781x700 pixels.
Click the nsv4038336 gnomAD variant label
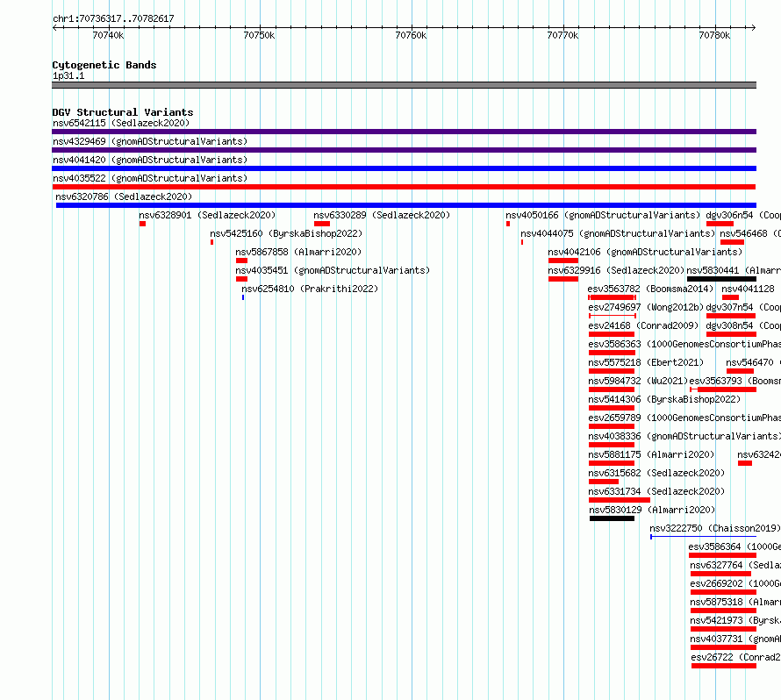pos(684,436)
